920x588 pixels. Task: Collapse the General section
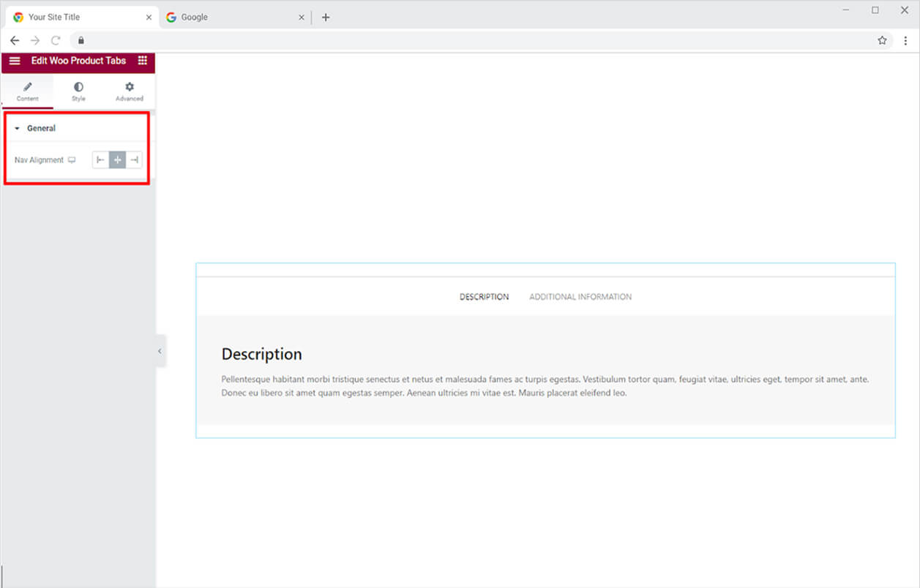click(x=41, y=129)
